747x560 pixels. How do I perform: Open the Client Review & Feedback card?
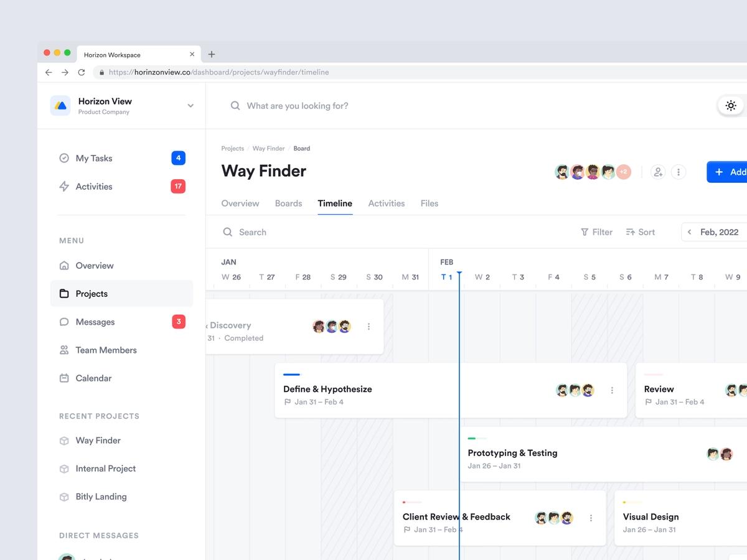500,518
